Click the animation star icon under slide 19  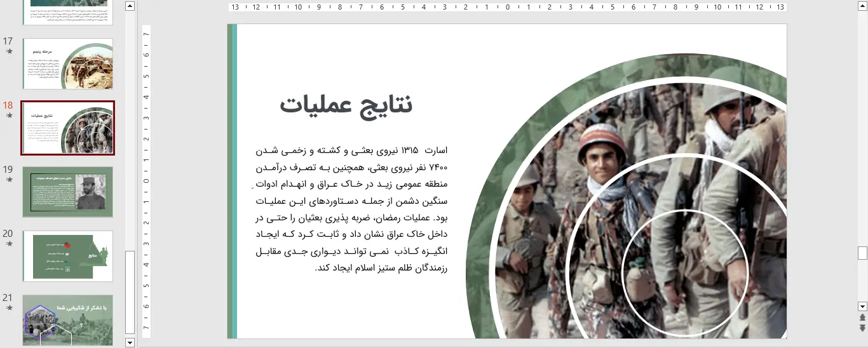tap(9, 180)
